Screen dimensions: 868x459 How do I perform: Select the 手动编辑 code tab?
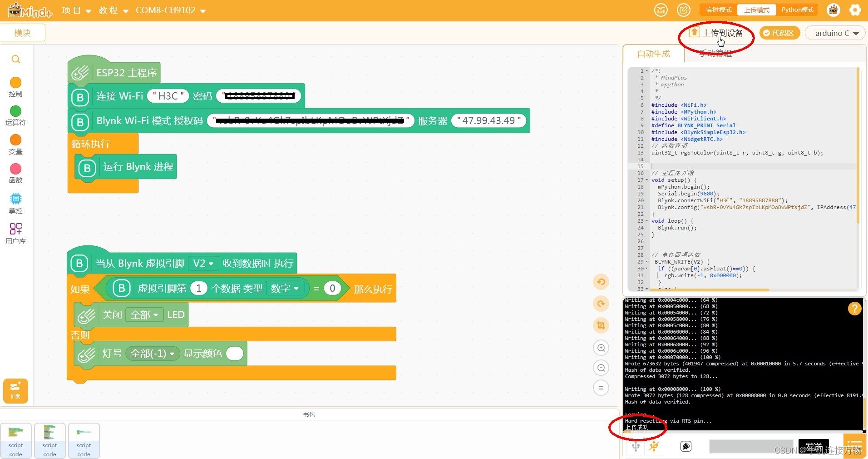(x=715, y=54)
